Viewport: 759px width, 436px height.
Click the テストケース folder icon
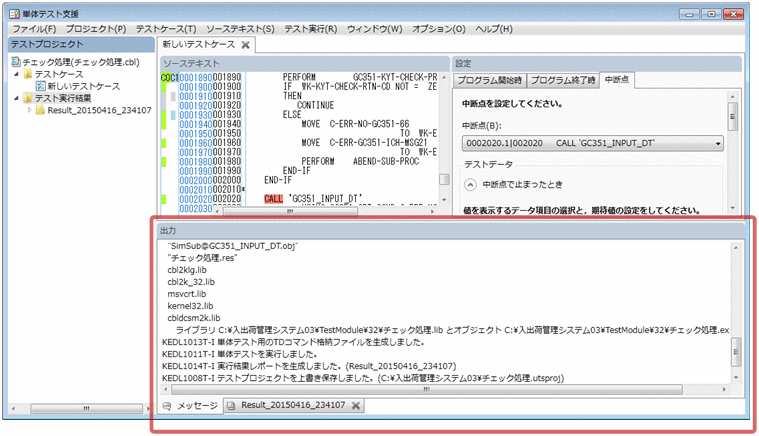click(28, 74)
